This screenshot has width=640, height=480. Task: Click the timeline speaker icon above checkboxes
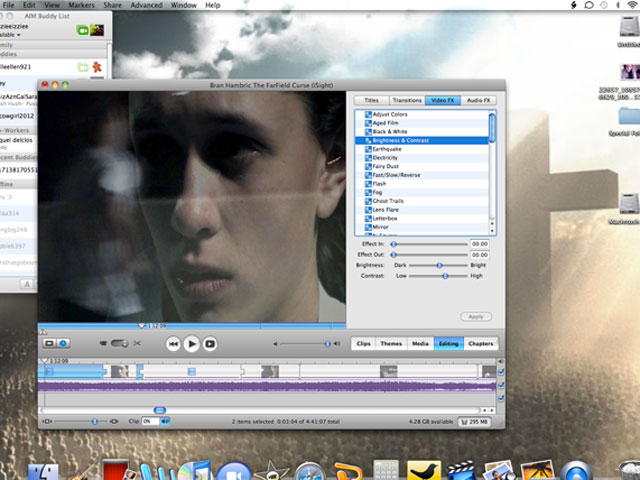click(500, 361)
